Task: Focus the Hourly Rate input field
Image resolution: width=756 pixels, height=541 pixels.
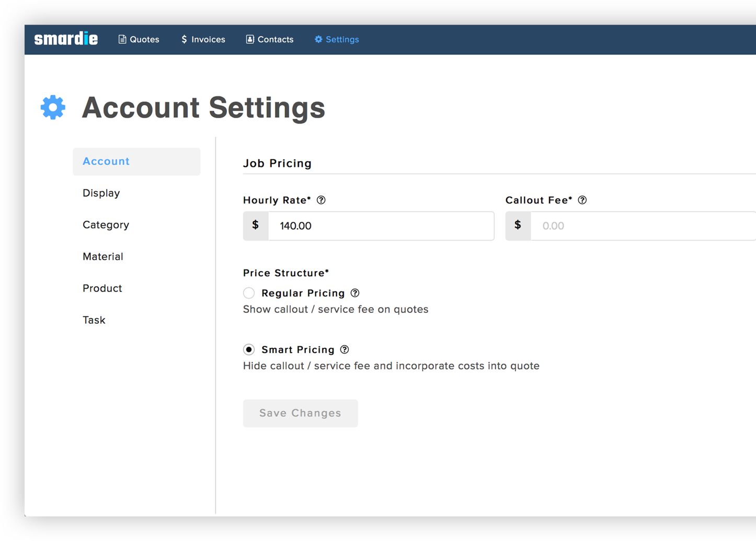Action: click(381, 226)
